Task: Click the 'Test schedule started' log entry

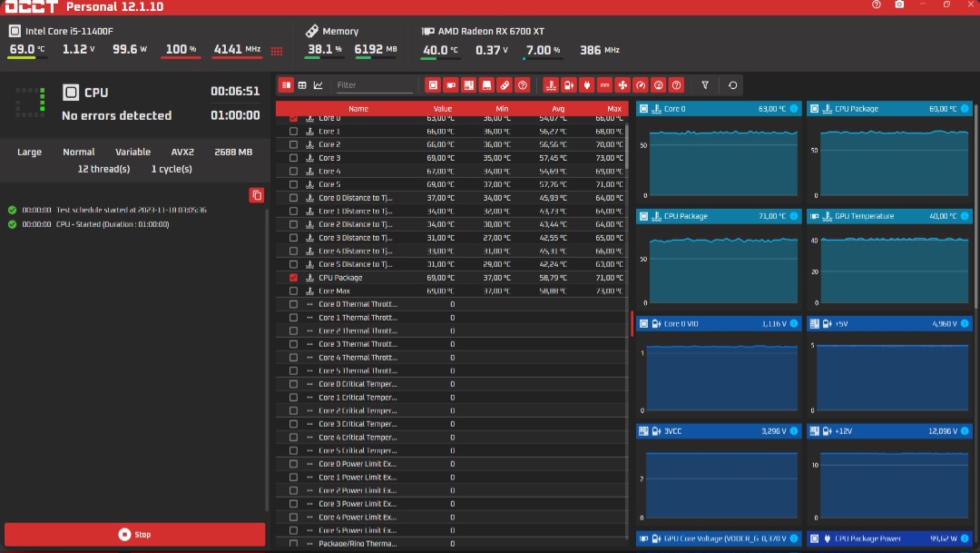Action: click(x=132, y=210)
